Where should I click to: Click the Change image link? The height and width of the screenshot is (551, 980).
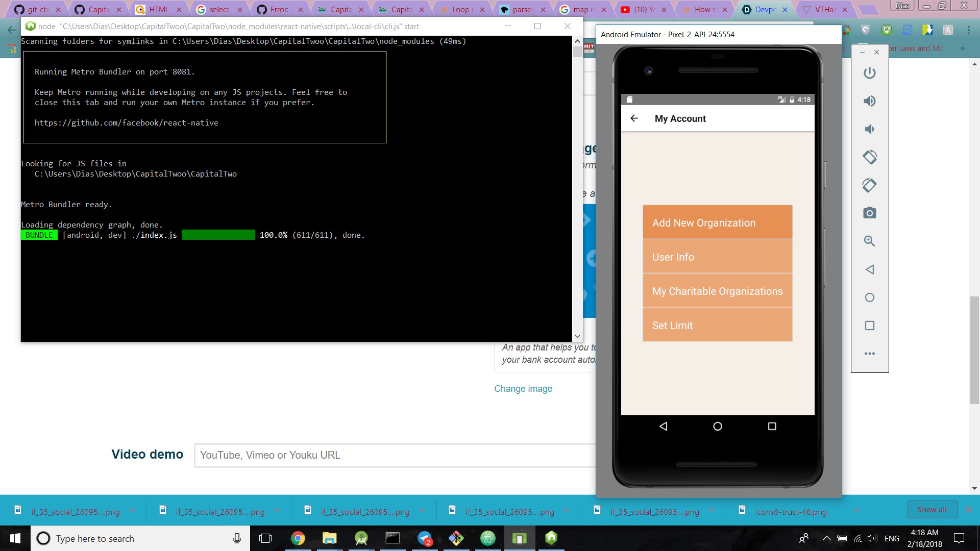[x=523, y=389]
